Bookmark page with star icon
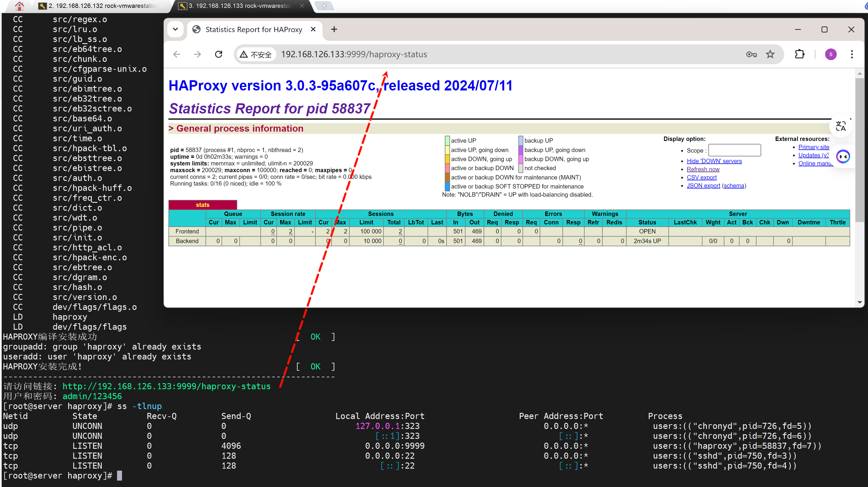This screenshot has height=487, width=868. 770,54
